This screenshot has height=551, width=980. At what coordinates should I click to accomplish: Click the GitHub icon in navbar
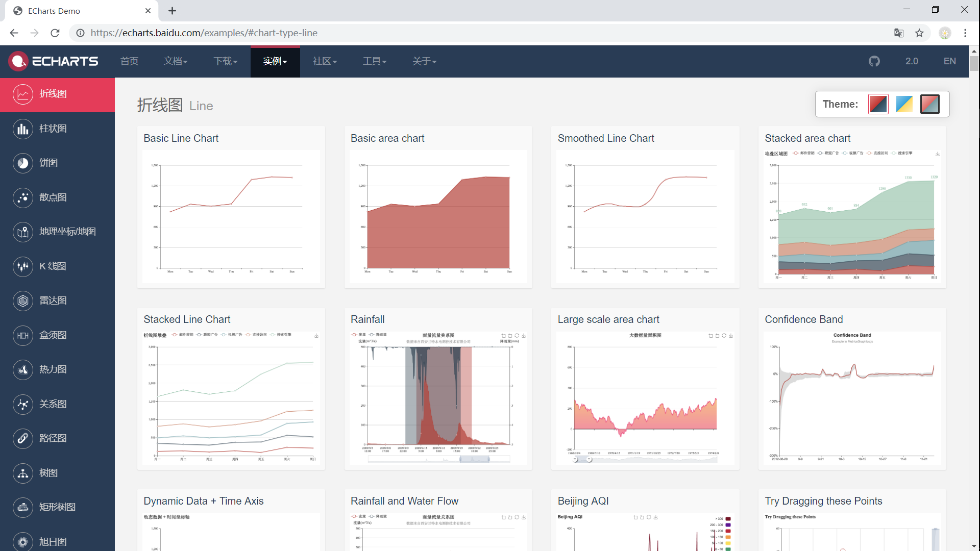click(874, 61)
